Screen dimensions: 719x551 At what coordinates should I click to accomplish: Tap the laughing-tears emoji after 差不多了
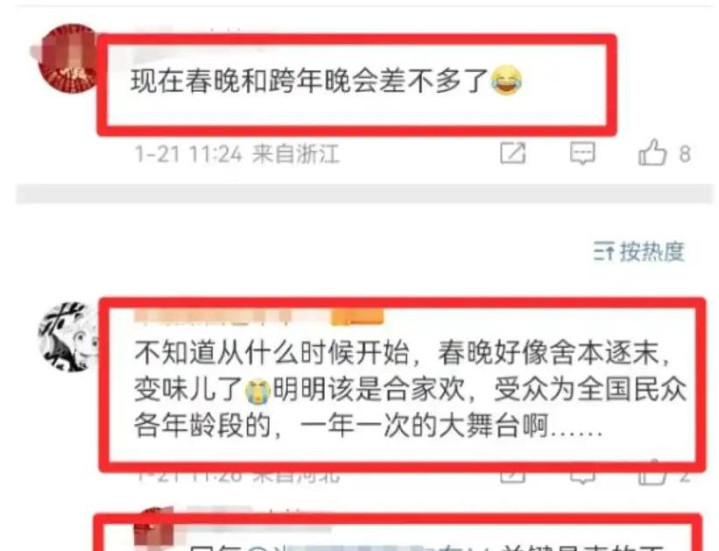click(506, 81)
